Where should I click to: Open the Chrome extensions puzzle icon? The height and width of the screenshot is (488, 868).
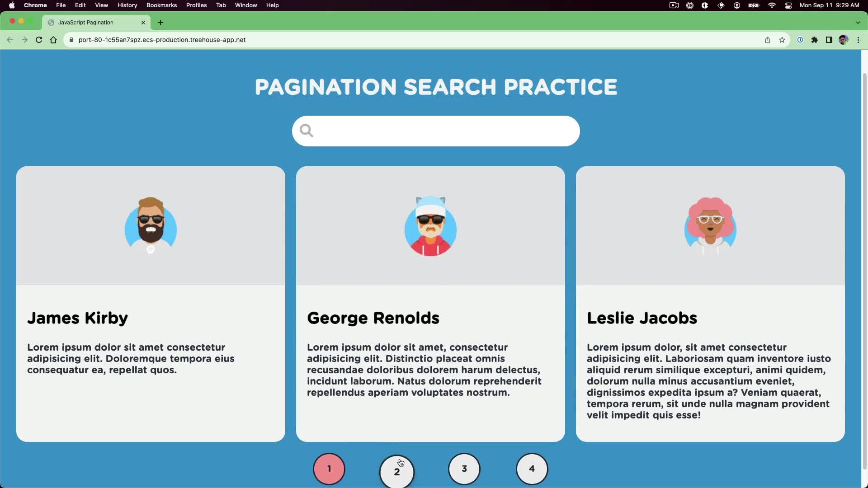[815, 40]
